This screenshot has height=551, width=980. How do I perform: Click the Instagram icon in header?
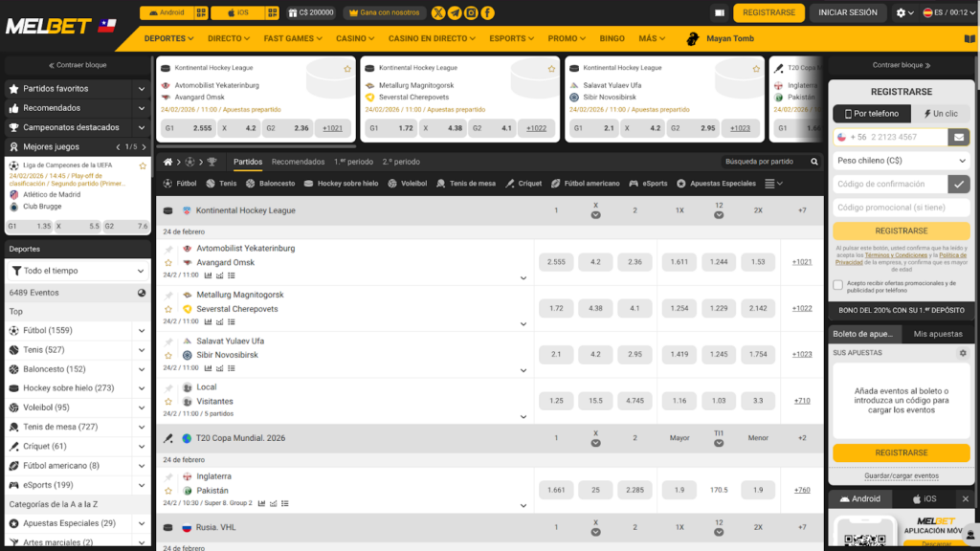[471, 12]
